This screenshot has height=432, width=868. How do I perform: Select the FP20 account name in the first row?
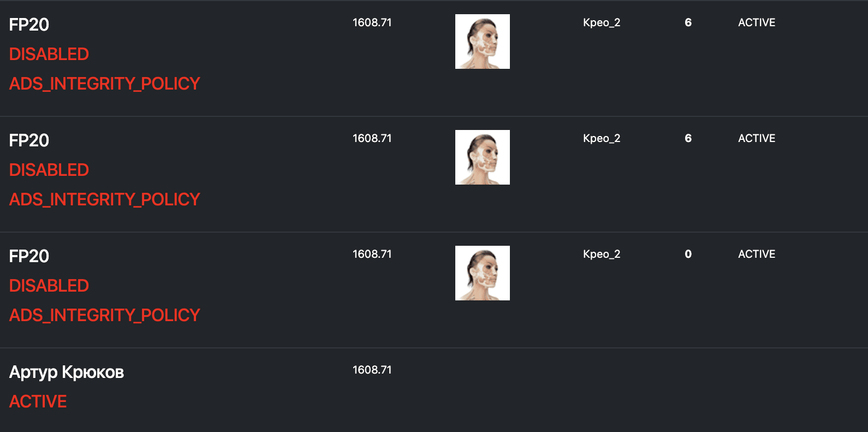coord(29,25)
